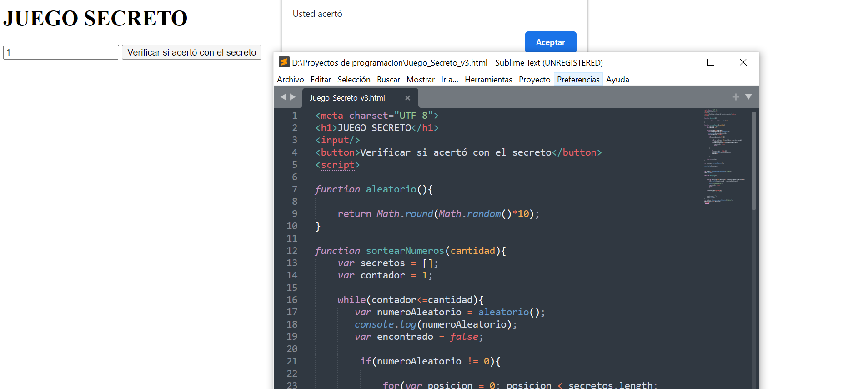Maximize the Sublime Text window
This screenshot has height=389, width=868.
(x=711, y=62)
